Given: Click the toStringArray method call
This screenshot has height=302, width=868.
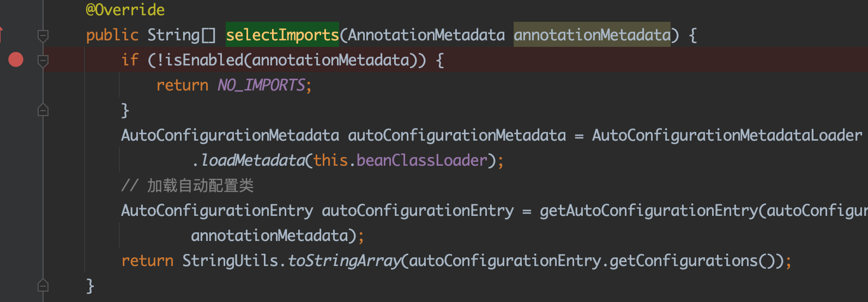Looking at the screenshot, I should 344,261.
